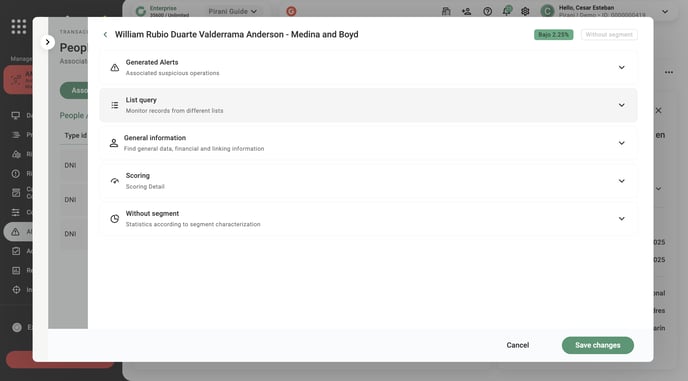Click the Bajo 2.25% risk badge

553,35
